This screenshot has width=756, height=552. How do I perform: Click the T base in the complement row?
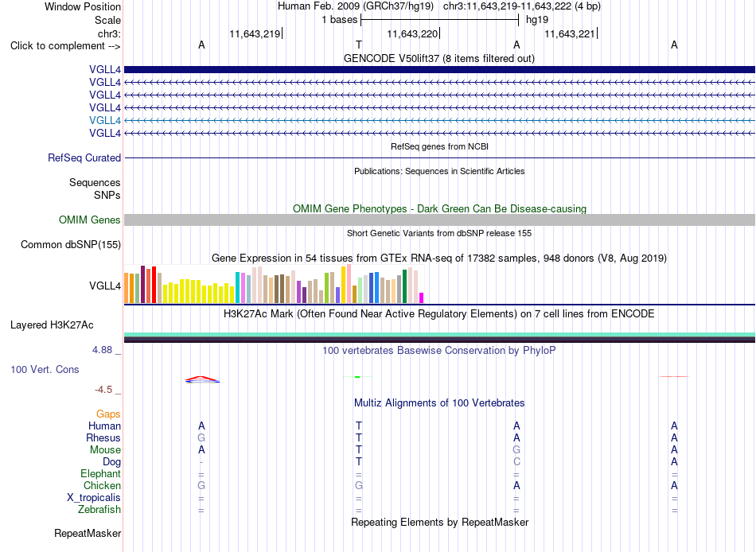pyautogui.click(x=359, y=45)
